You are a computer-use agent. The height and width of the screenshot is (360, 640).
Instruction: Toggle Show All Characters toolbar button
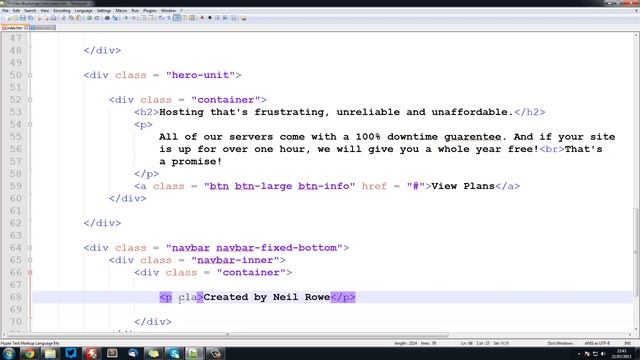coord(169,18)
